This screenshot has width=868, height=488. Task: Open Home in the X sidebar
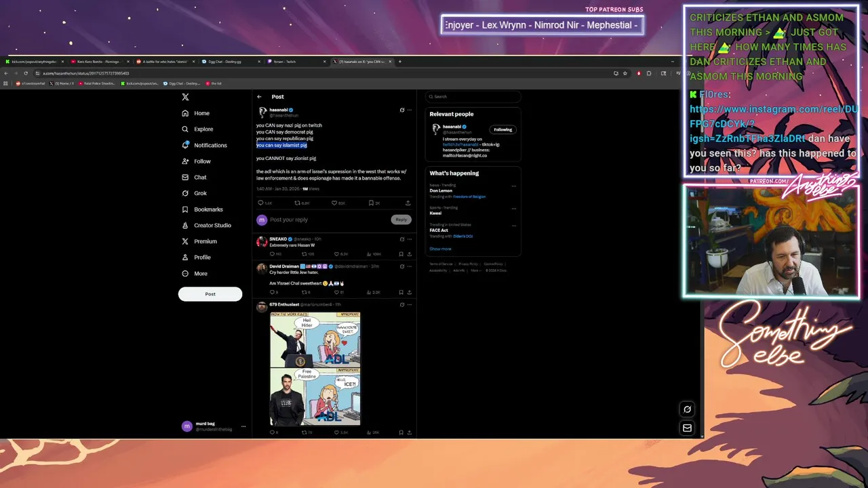(x=196, y=113)
